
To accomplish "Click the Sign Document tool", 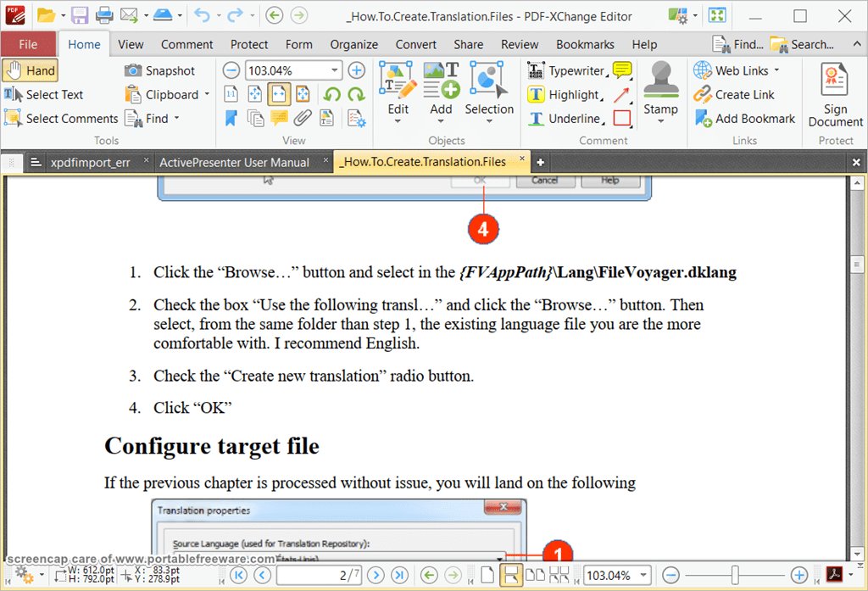I will point(835,93).
